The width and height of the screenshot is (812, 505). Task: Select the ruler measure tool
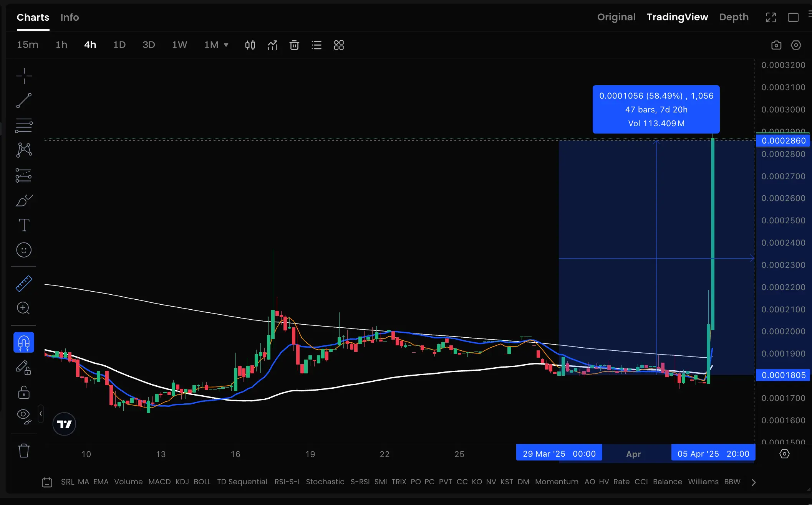24,284
